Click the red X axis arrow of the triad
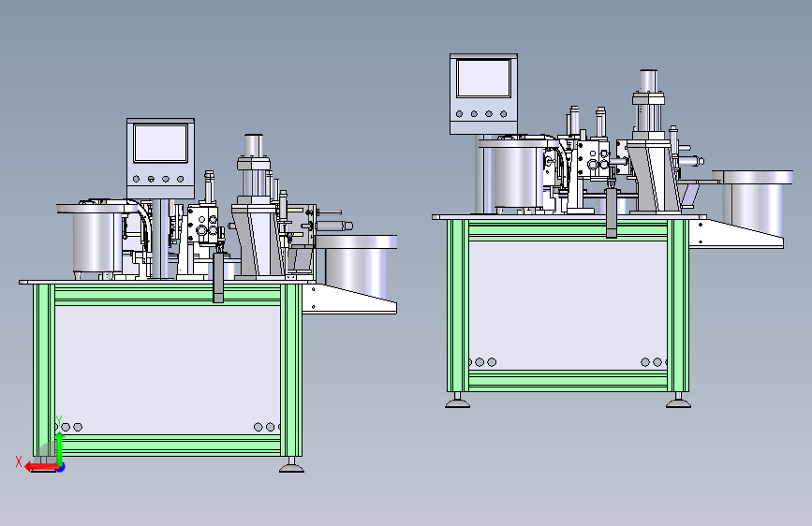Screen dimensions: 812x526 coord(41,467)
